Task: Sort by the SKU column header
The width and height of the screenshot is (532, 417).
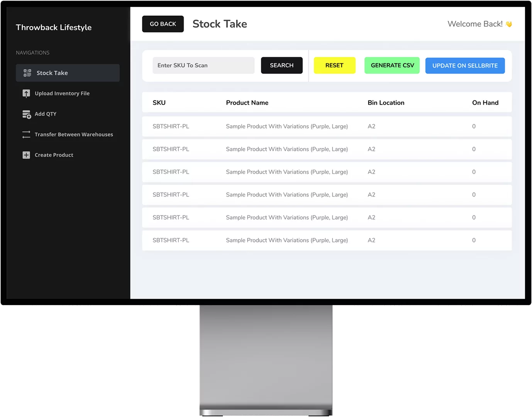Action: point(159,102)
